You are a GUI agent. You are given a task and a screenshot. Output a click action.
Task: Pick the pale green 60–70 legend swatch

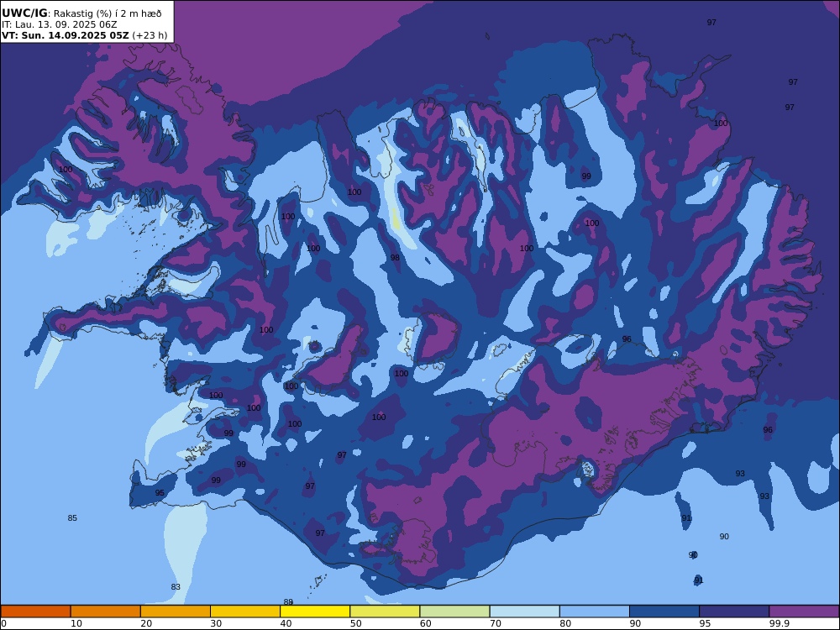pos(454,612)
